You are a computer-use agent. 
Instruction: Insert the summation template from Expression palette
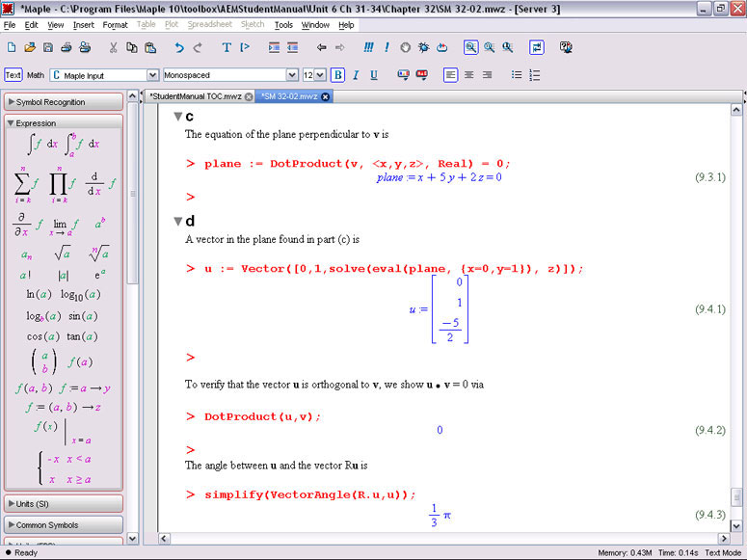27,181
